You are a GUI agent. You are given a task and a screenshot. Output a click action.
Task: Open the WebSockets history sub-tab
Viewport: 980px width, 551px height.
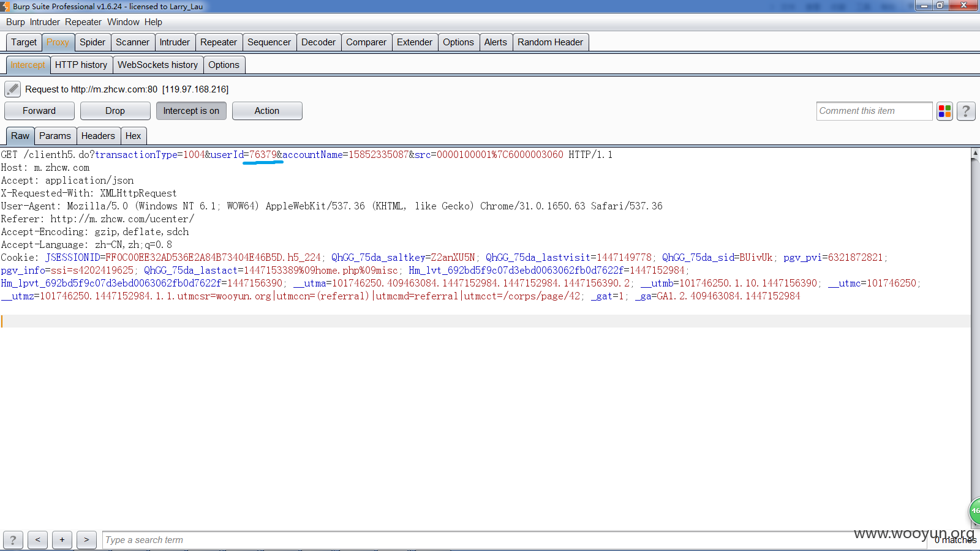pos(157,65)
